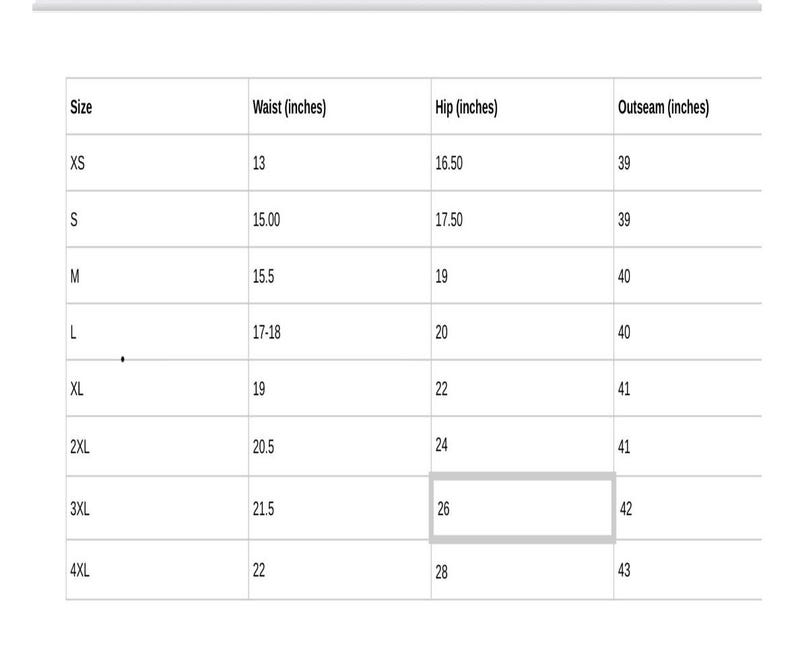The width and height of the screenshot is (794, 649).
Task: Select the outseam cell showing 43
Action: click(688, 570)
